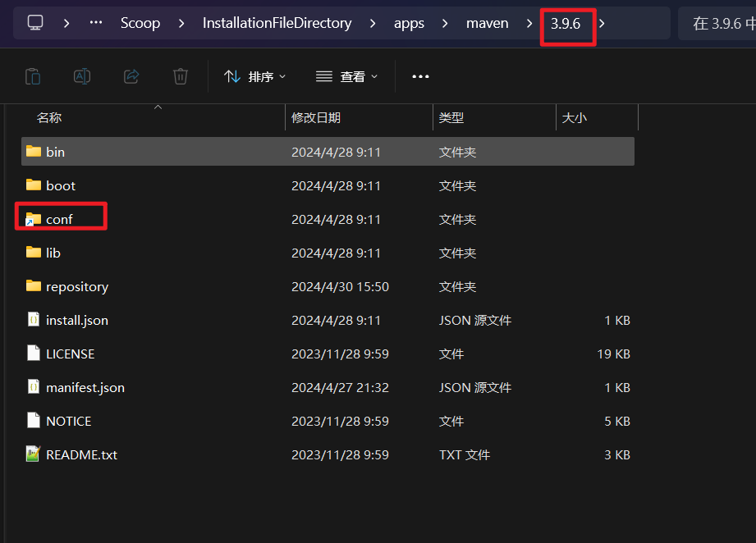
Task: Select the LICENSE file name
Action: 71,354
